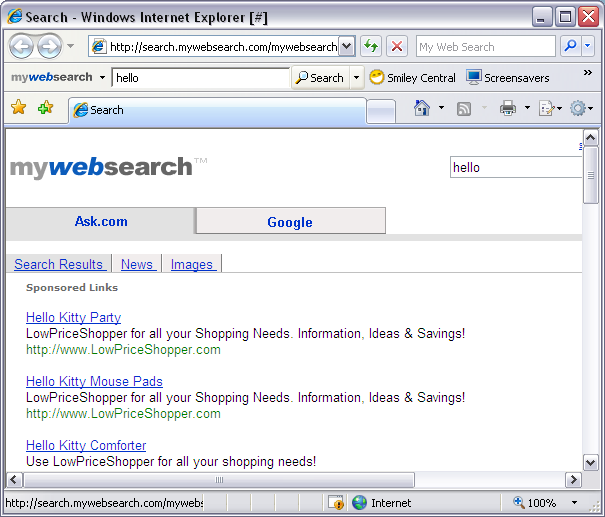Click the Internet Explorer logo in title bar
Viewport: 605px width, 517px height.
point(15,17)
